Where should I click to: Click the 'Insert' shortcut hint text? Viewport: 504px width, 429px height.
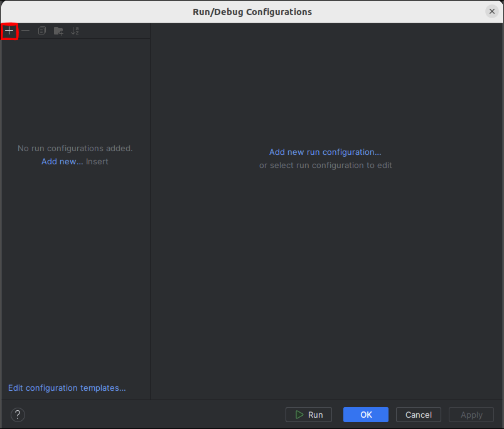point(97,162)
